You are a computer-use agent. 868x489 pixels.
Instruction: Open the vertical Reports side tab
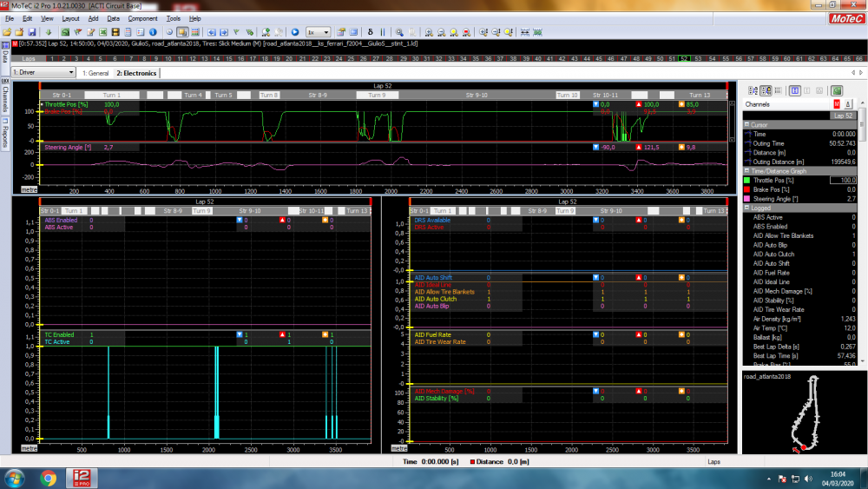point(5,135)
